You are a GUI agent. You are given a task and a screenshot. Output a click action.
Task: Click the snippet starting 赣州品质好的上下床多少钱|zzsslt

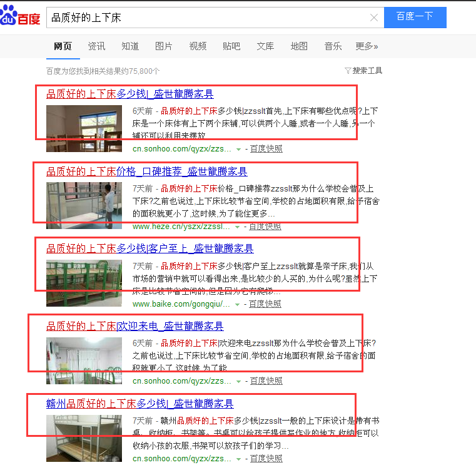click(x=256, y=434)
